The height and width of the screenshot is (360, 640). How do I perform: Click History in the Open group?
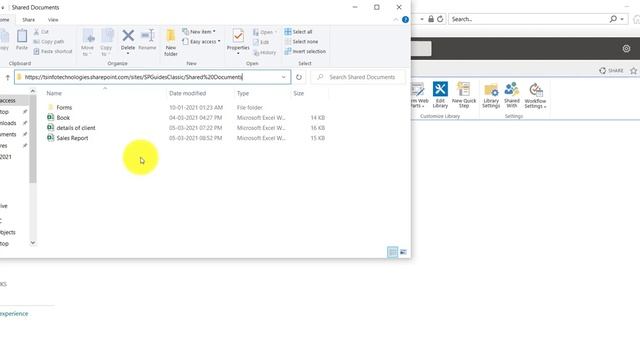[x=264, y=53]
